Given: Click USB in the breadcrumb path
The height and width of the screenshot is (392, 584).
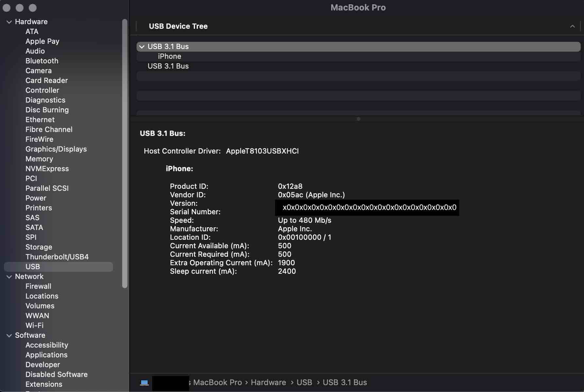Looking at the screenshot, I should coord(304,382).
